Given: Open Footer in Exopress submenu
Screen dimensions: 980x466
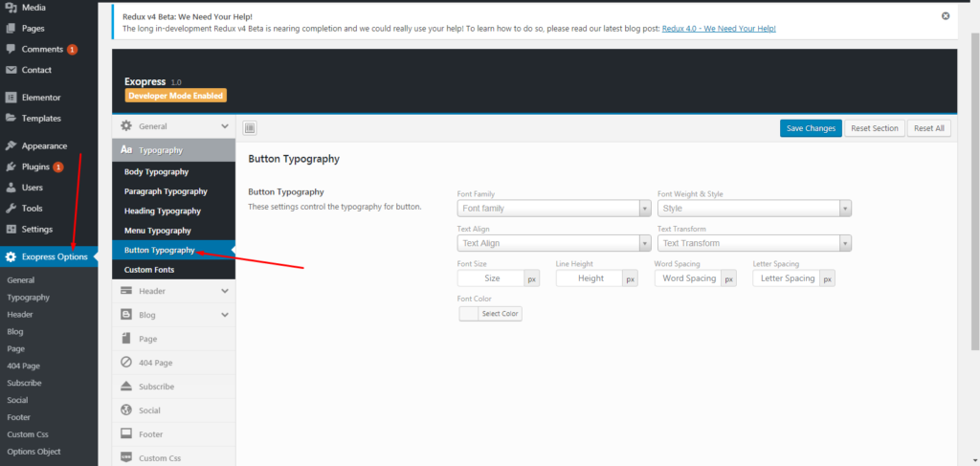Looking at the screenshot, I should click(x=19, y=416).
